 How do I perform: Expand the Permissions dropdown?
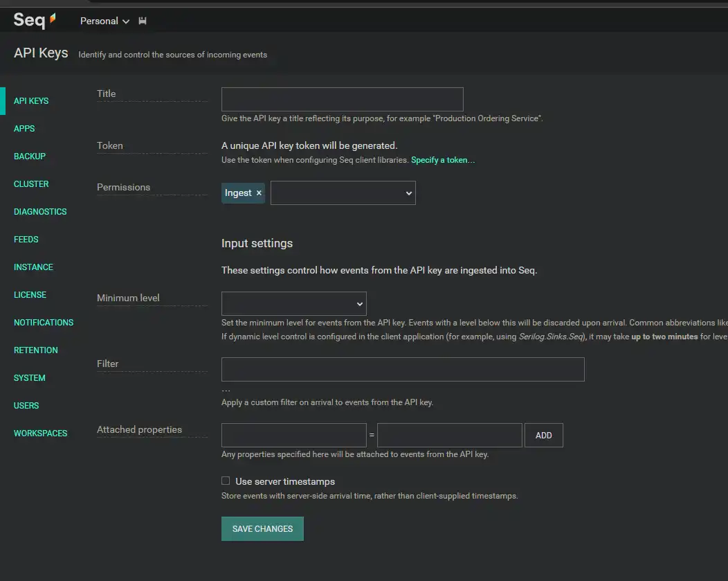[343, 193]
